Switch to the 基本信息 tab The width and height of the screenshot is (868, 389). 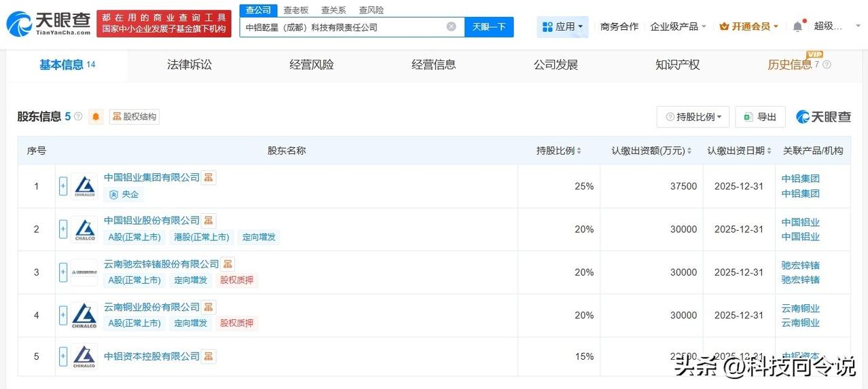coord(67,65)
